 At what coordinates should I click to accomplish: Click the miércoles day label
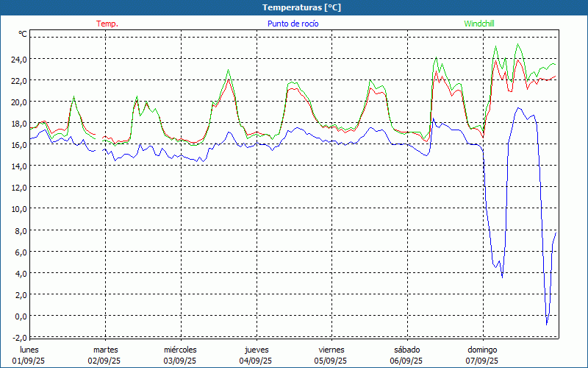point(180,350)
